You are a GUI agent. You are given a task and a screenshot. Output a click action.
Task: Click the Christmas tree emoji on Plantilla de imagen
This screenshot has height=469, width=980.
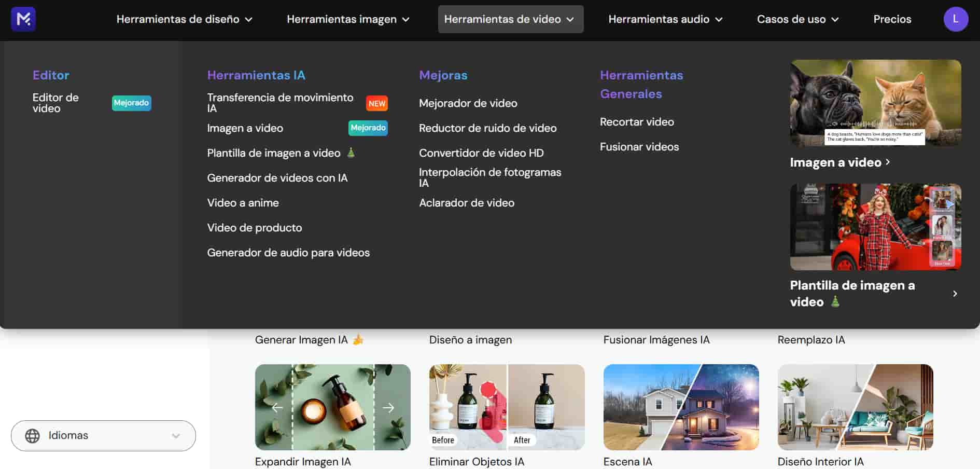coord(351,153)
